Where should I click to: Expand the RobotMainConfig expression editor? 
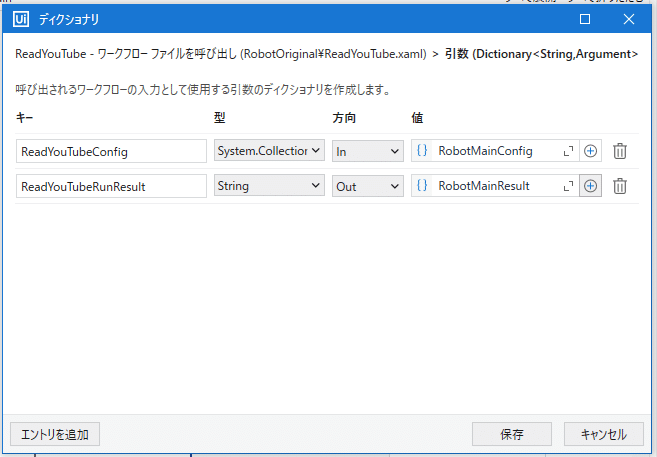(568, 151)
